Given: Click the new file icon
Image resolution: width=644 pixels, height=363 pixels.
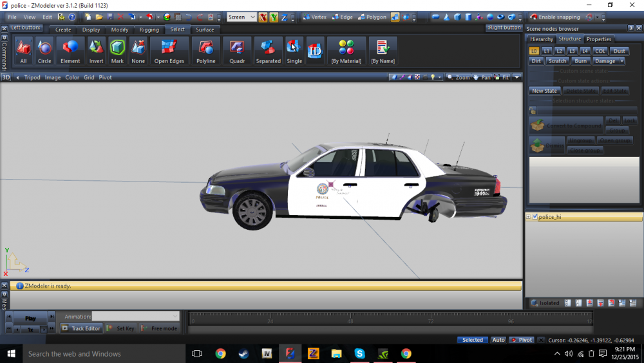Looking at the screenshot, I should 88,17.
